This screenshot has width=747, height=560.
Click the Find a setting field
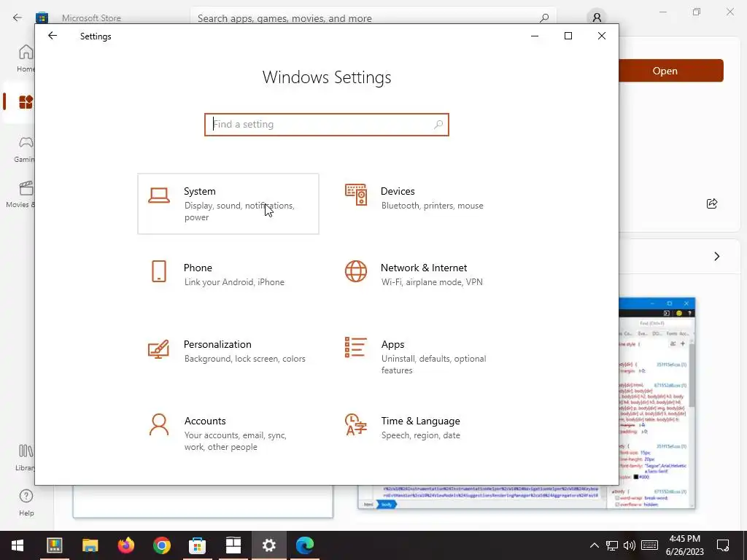click(327, 124)
